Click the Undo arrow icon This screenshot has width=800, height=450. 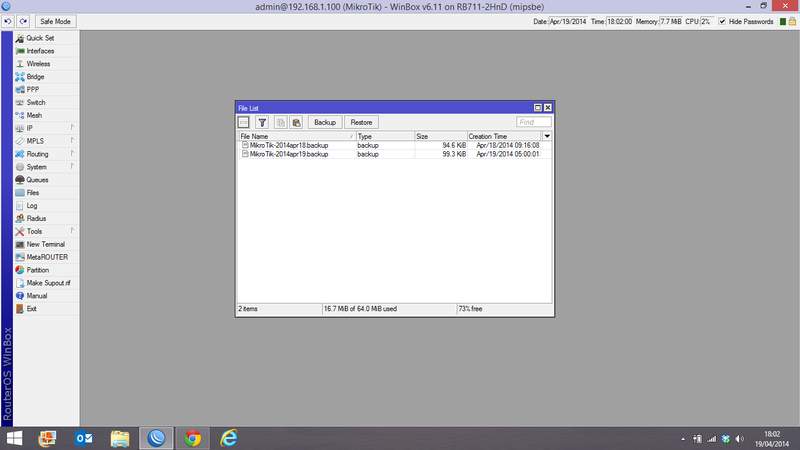(x=8, y=21)
